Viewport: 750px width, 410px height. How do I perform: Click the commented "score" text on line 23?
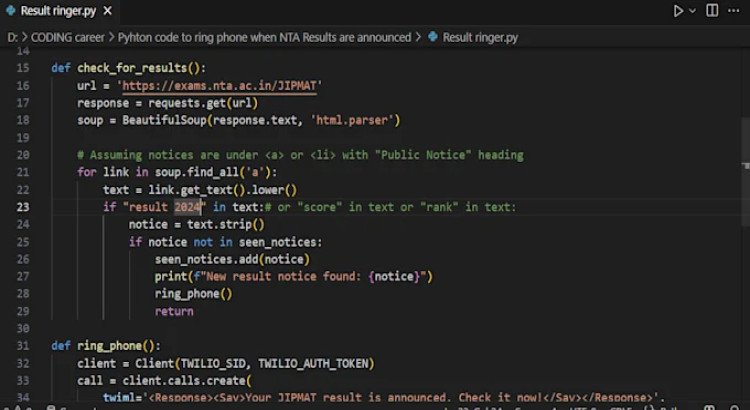click(x=320, y=207)
